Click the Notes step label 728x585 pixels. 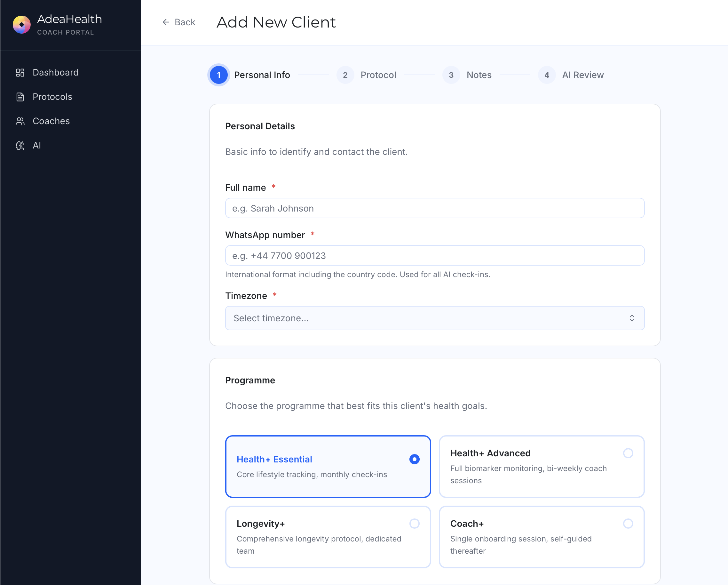479,75
